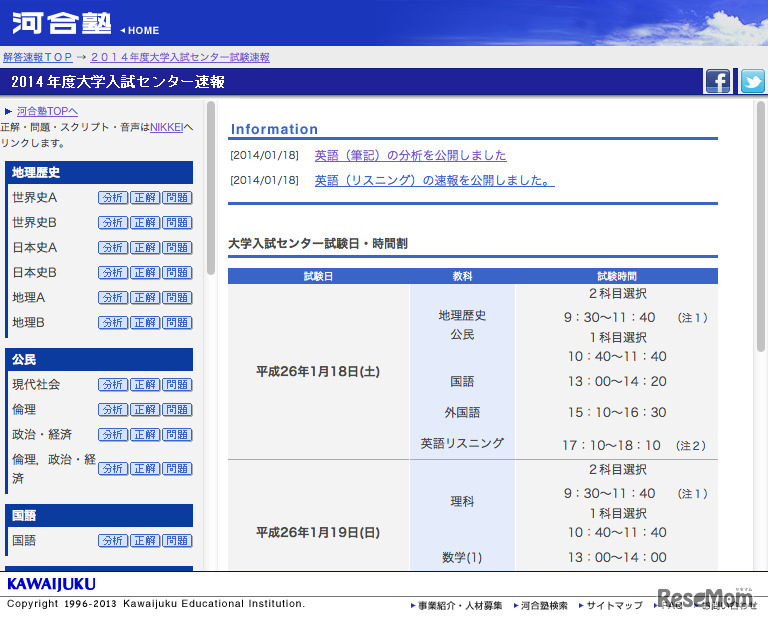Select the 平成26年1月19日(日) table cell
Image resolution: width=768 pixels, height=621 pixels.
318,533
